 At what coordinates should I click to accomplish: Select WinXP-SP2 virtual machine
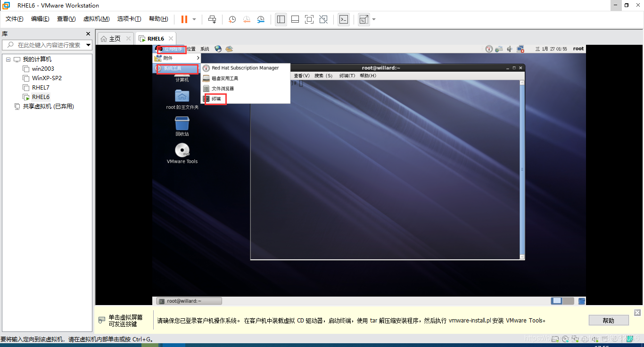[47, 78]
